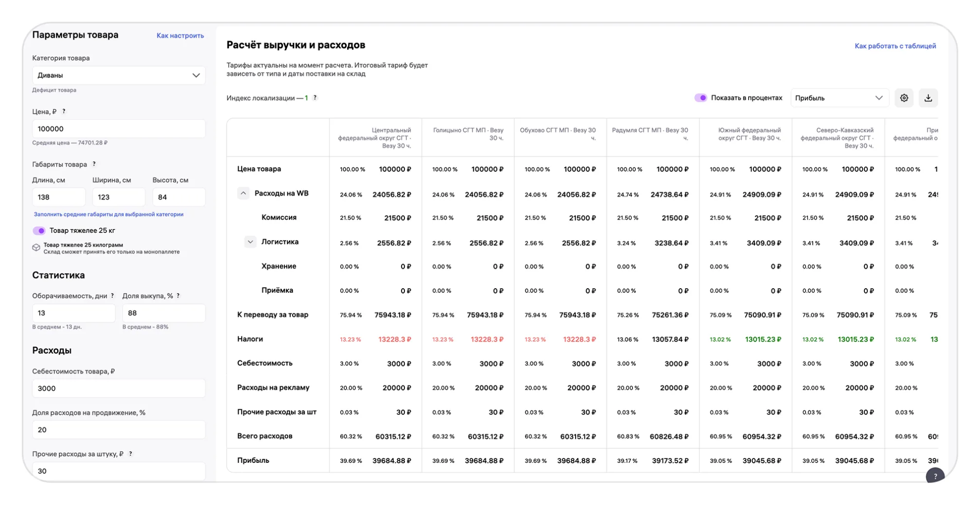Open the Как работать с таблицей link
980x505 pixels.
pos(895,46)
